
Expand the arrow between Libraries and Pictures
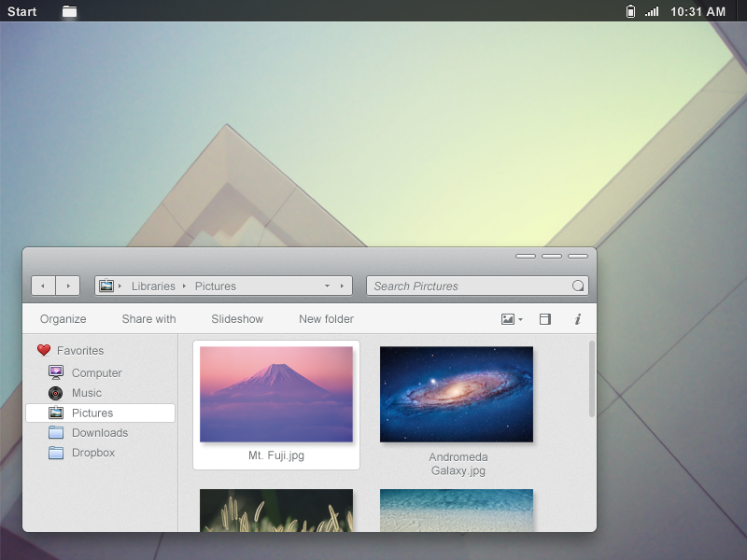point(184,286)
